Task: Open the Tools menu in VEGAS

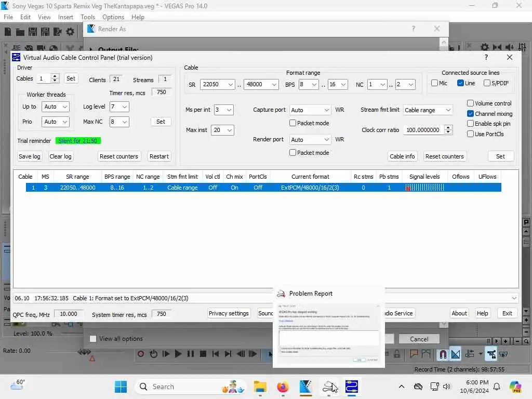Action: [x=88, y=17]
